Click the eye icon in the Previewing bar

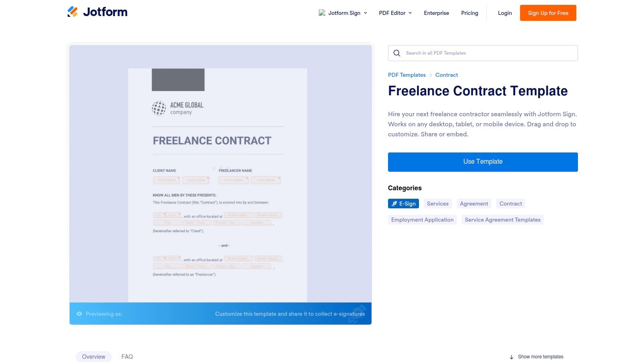79,314
